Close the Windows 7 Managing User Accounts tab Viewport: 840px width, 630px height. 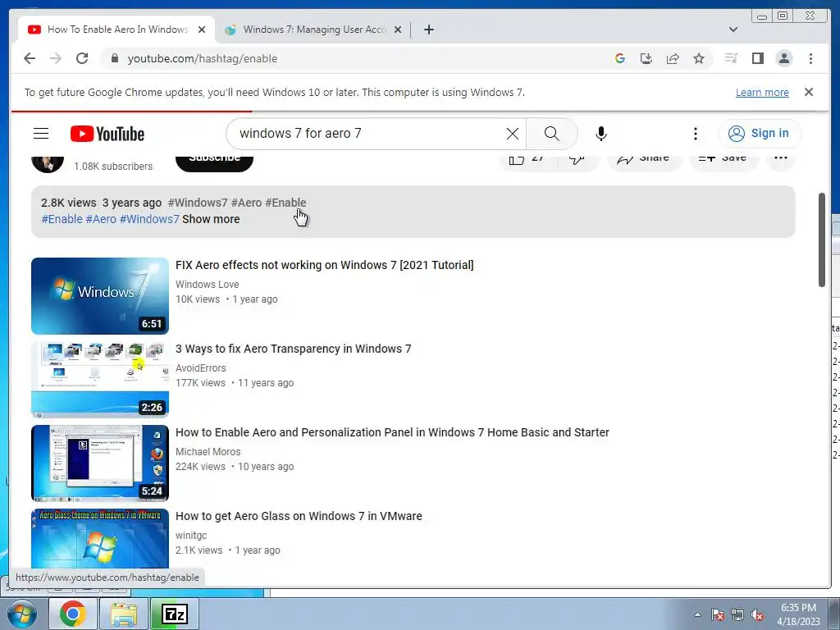coord(398,30)
